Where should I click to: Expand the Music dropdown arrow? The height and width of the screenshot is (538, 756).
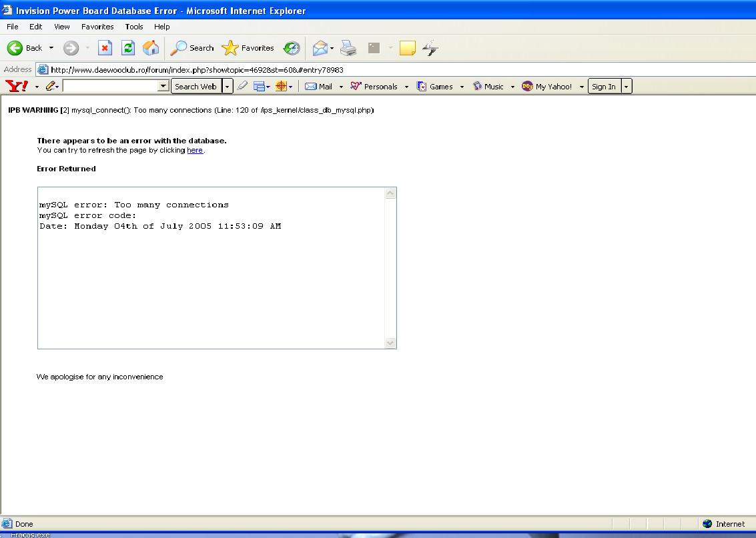coord(512,87)
